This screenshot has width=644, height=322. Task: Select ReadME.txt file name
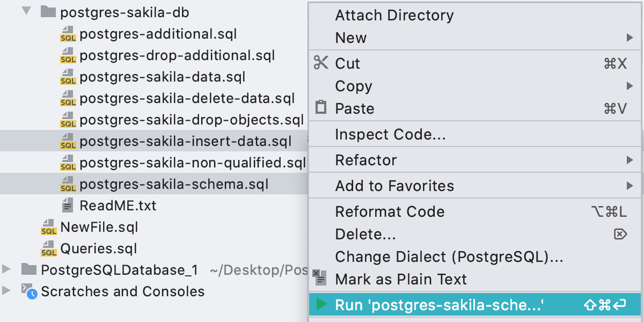[118, 206]
